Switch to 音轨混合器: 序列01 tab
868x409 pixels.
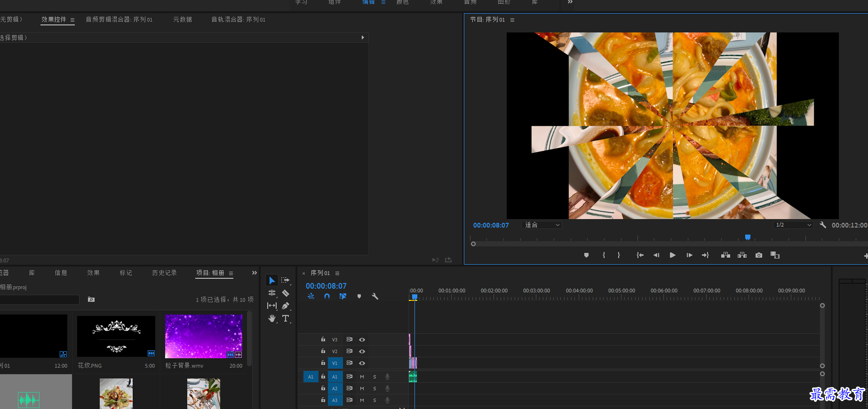238,20
